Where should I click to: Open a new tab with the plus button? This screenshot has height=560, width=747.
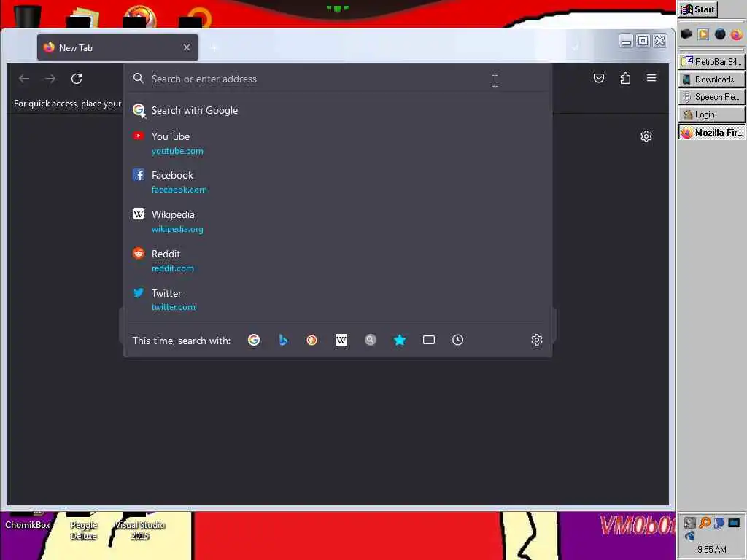(214, 48)
